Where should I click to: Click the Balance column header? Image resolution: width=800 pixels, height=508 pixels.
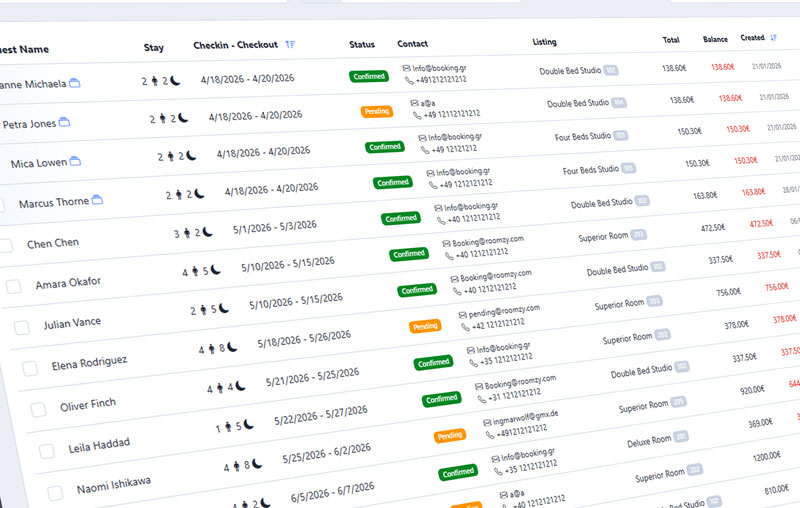tap(715, 39)
